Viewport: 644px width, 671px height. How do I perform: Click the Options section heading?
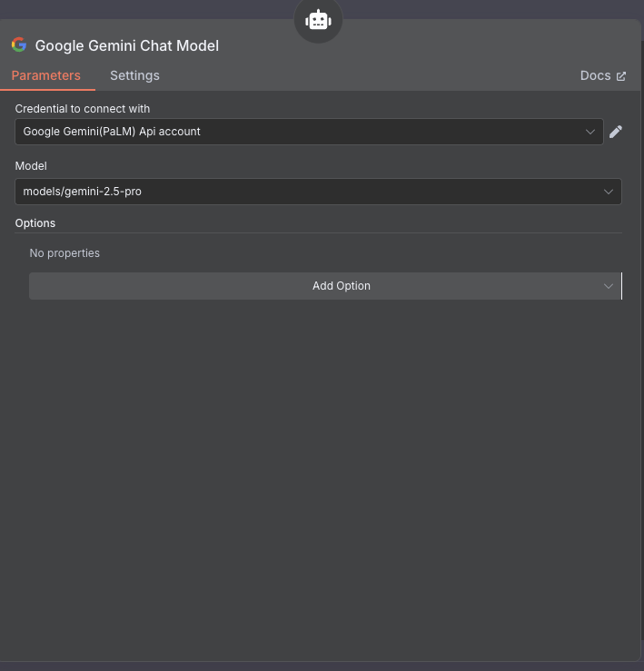coord(35,223)
